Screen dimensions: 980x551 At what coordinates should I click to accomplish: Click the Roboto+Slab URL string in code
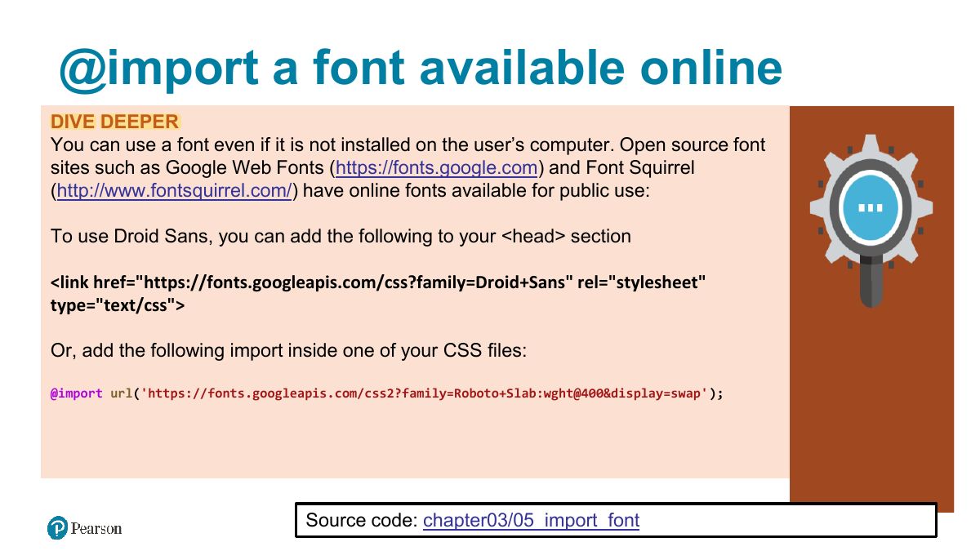coord(424,393)
